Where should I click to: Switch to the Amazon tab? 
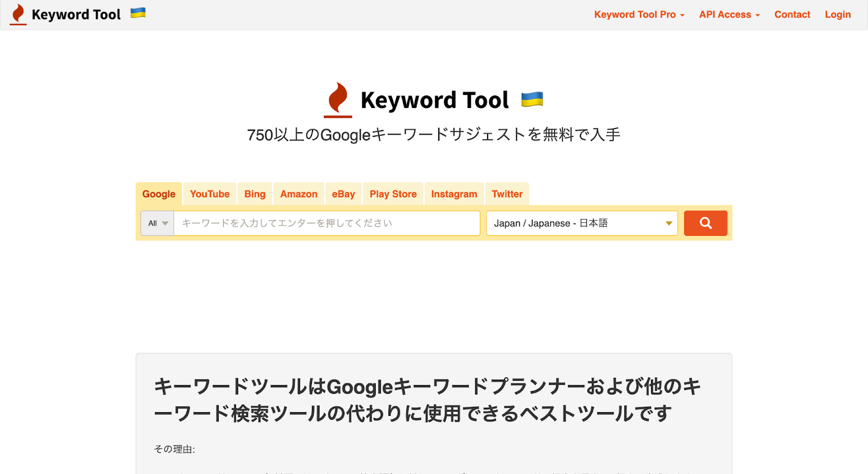tap(299, 194)
